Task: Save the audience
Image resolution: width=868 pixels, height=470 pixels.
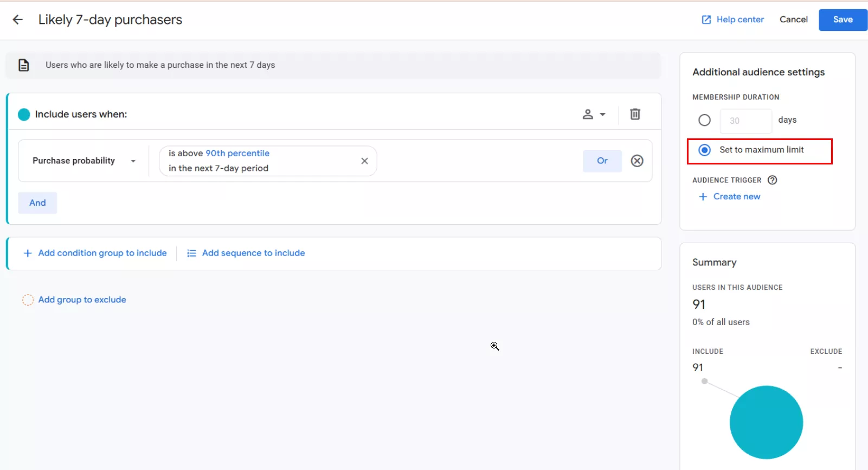Action: 843,20
